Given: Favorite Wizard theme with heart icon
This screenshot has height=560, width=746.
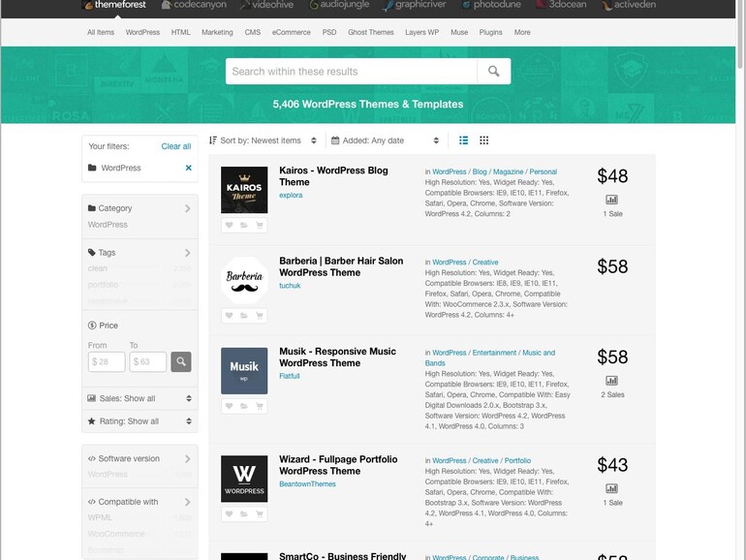Looking at the screenshot, I should click(230, 513).
